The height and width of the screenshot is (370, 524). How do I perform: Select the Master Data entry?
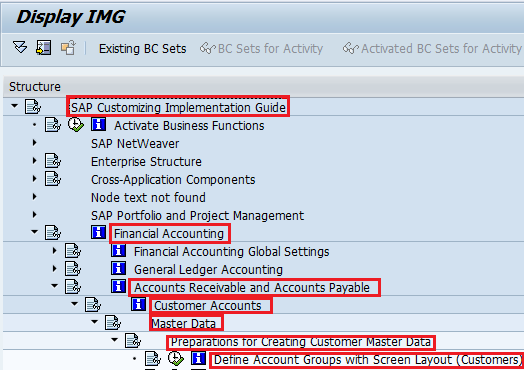183,324
